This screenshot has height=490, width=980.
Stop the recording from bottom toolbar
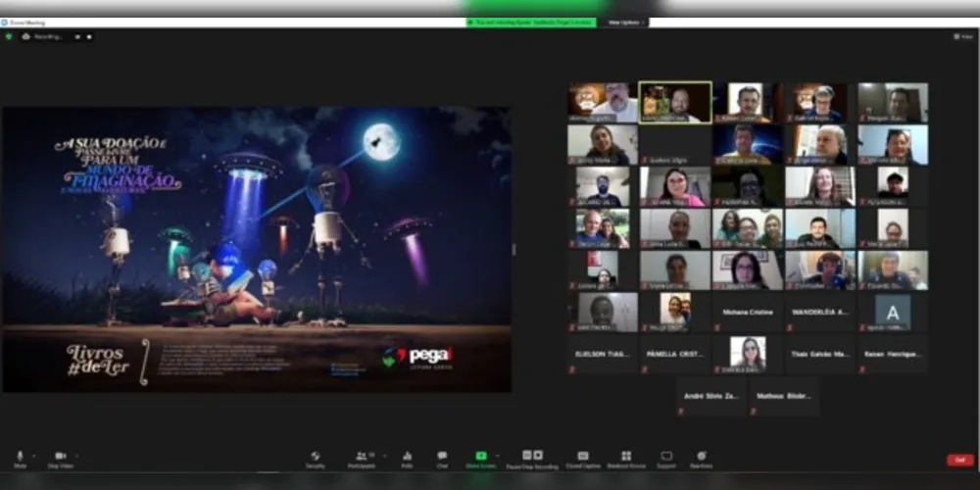538,455
